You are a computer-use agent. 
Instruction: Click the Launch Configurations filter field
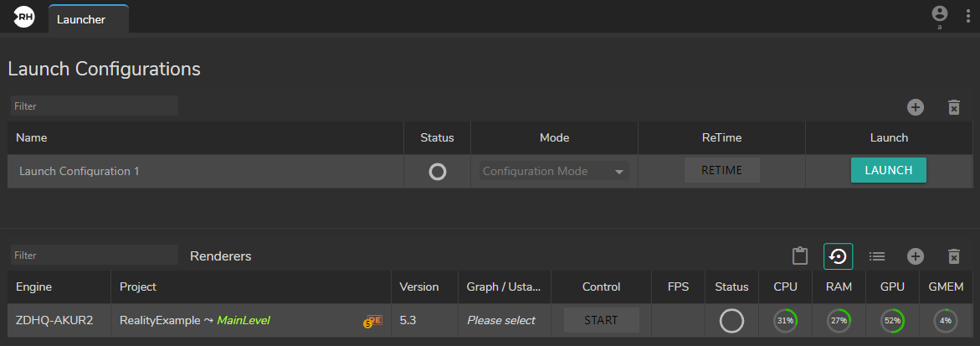click(94, 106)
